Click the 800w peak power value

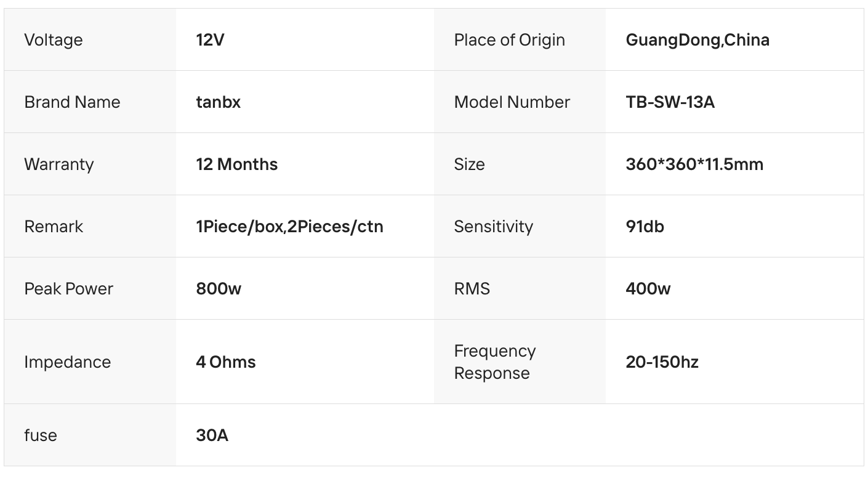219,289
